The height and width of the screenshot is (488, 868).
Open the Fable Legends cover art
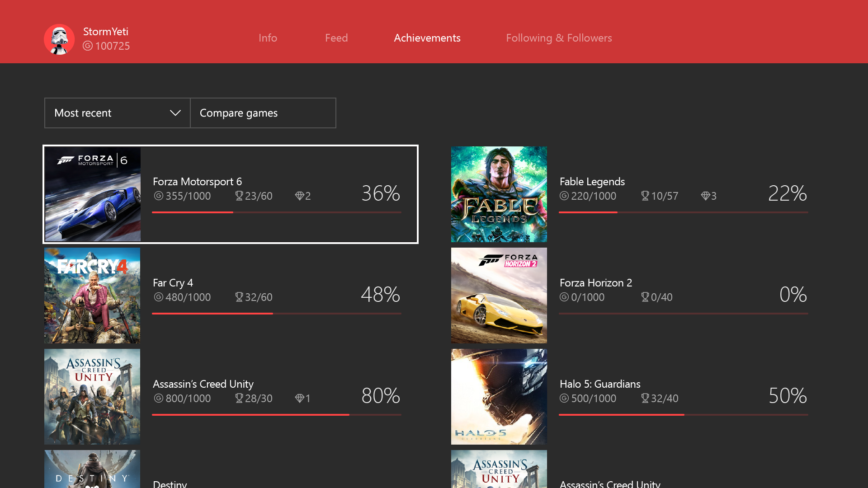(x=499, y=194)
